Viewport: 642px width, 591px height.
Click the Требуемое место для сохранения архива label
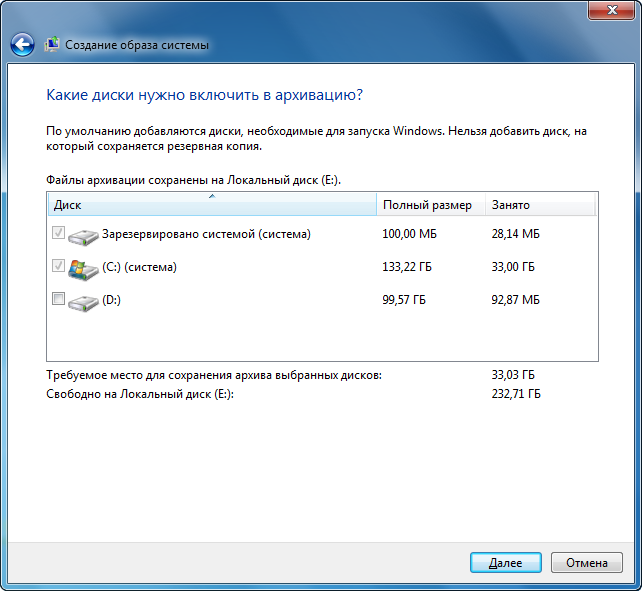[214, 375]
